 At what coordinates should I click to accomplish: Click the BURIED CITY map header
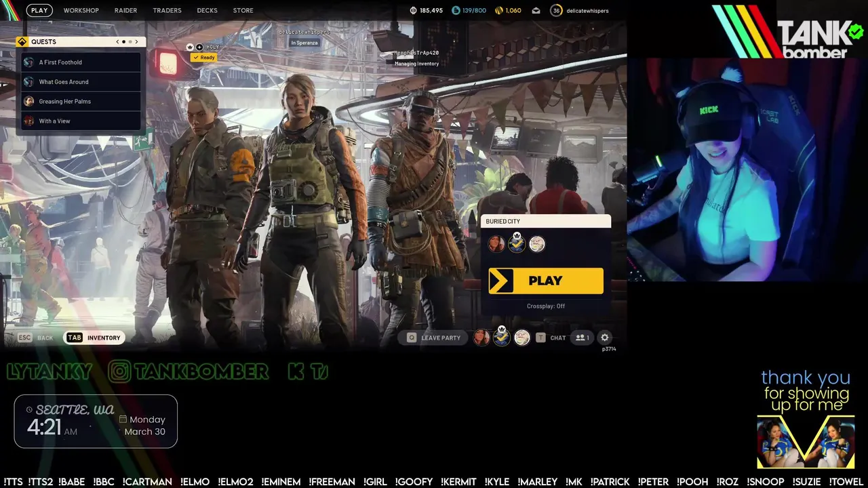546,222
